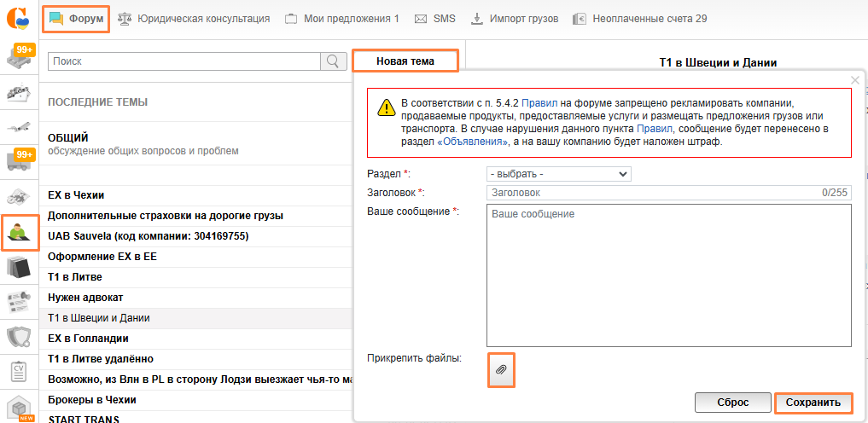Open the books icon in left sidebar
Image resolution: width=868 pixels, height=423 pixels.
tap(19, 268)
